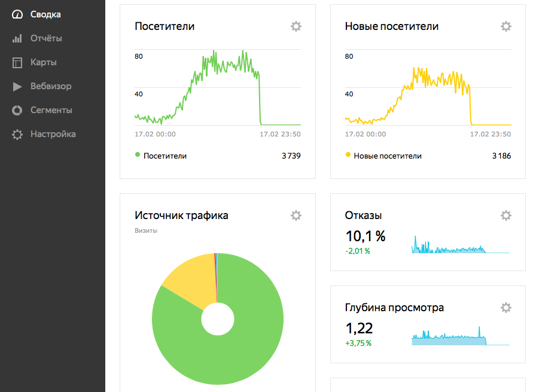Click the yellow Новые посетители legend dot
Screen dimensions: 533x392
348,154
